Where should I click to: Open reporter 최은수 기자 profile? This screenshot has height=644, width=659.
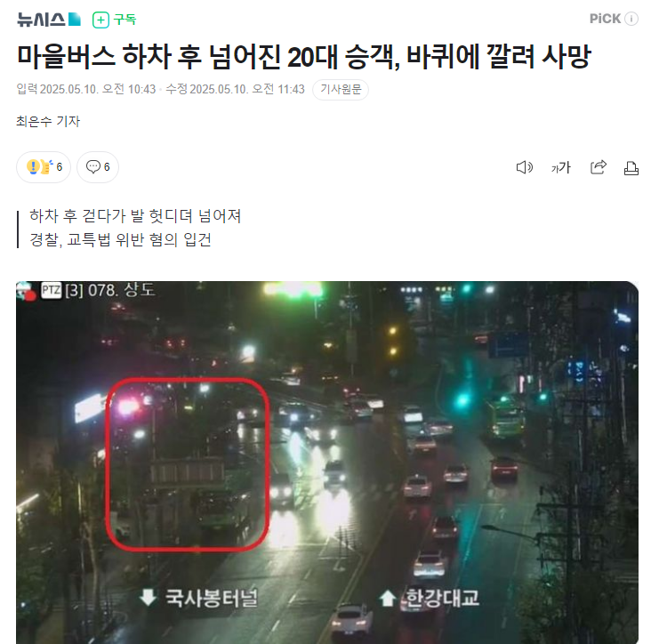tap(48, 121)
